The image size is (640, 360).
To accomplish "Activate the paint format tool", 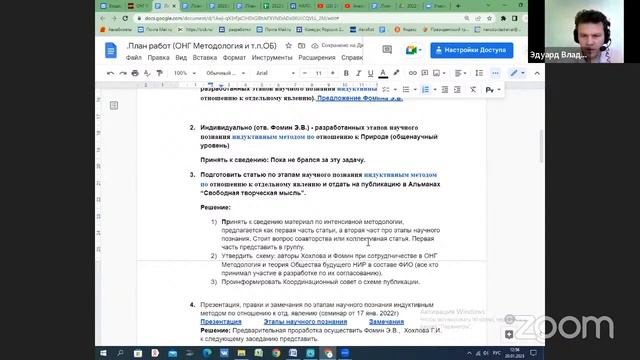I will 160,73.
